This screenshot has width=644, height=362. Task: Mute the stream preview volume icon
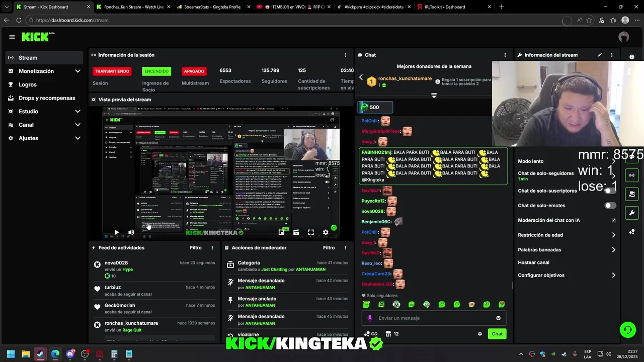click(x=131, y=232)
